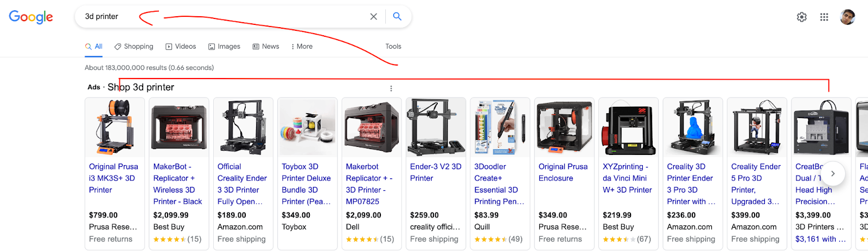Open the Tools options
Screen dimensions: 868x252
click(393, 47)
